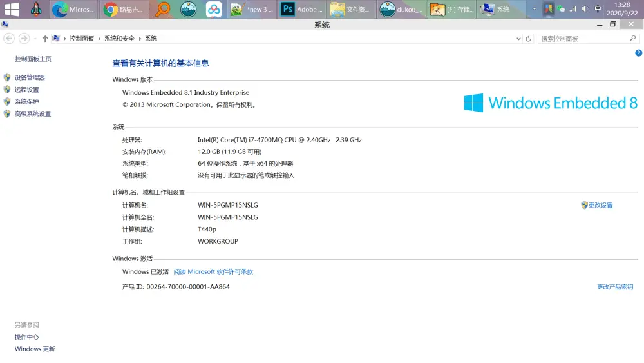
Task: Open Windows 更新 at the bottom left
Action: [x=35, y=349]
